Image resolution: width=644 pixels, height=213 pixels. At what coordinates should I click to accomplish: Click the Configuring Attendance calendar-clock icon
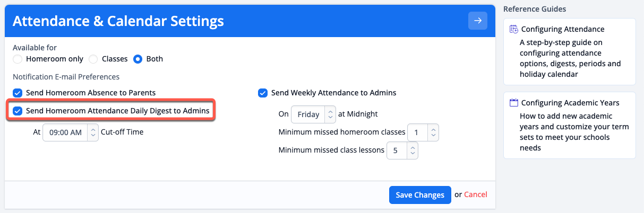pos(513,29)
